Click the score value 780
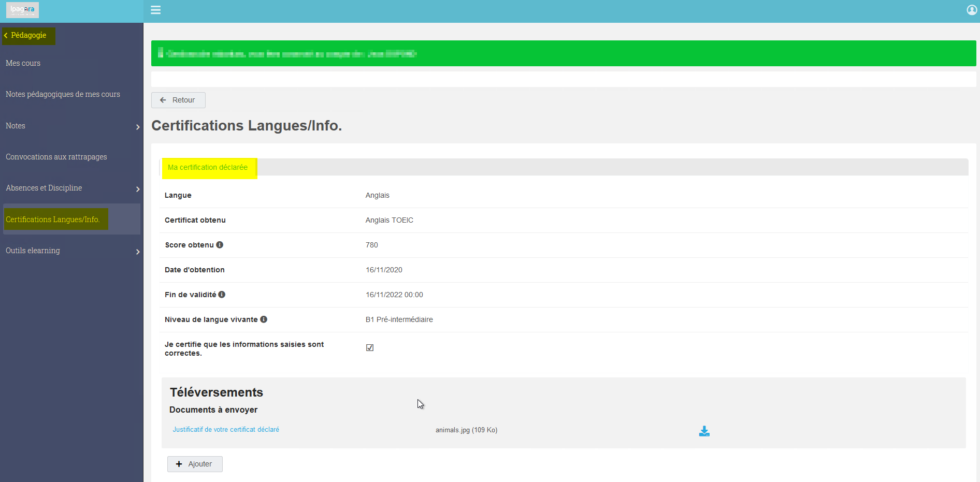The width and height of the screenshot is (980, 482). [x=372, y=245]
